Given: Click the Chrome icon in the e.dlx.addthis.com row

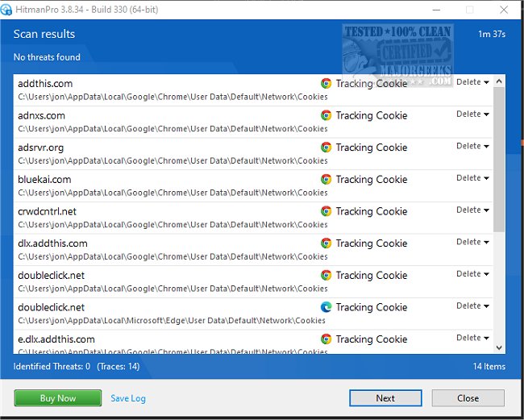Looking at the screenshot, I should pos(326,339).
